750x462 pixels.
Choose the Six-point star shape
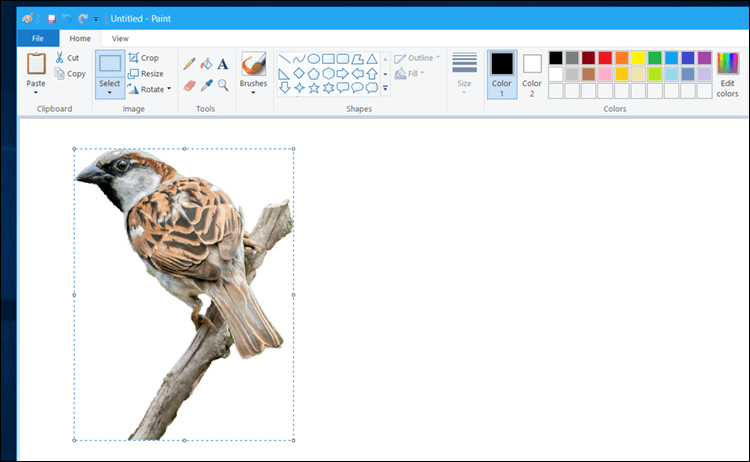(328, 88)
